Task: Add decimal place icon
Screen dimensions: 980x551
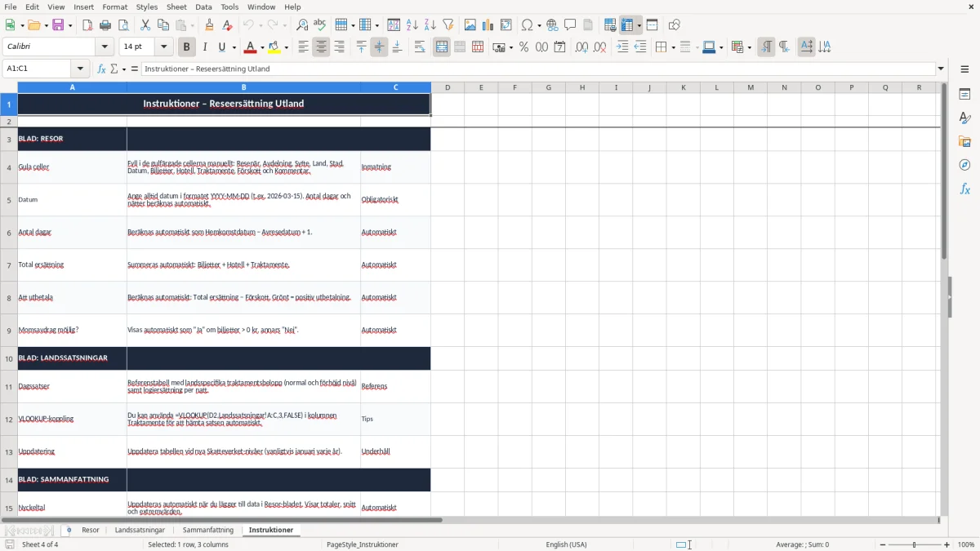Action: coord(581,47)
